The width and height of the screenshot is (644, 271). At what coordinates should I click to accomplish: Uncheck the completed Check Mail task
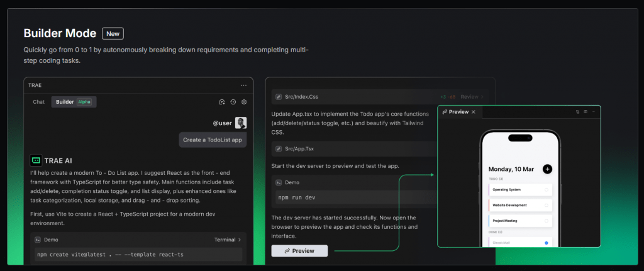pyautogui.click(x=547, y=243)
